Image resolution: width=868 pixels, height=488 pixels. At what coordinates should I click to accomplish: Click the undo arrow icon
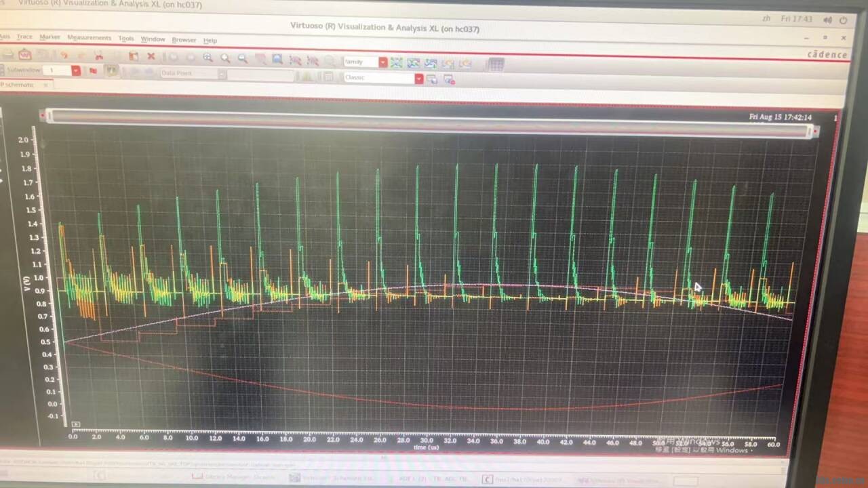click(x=64, y=55)
